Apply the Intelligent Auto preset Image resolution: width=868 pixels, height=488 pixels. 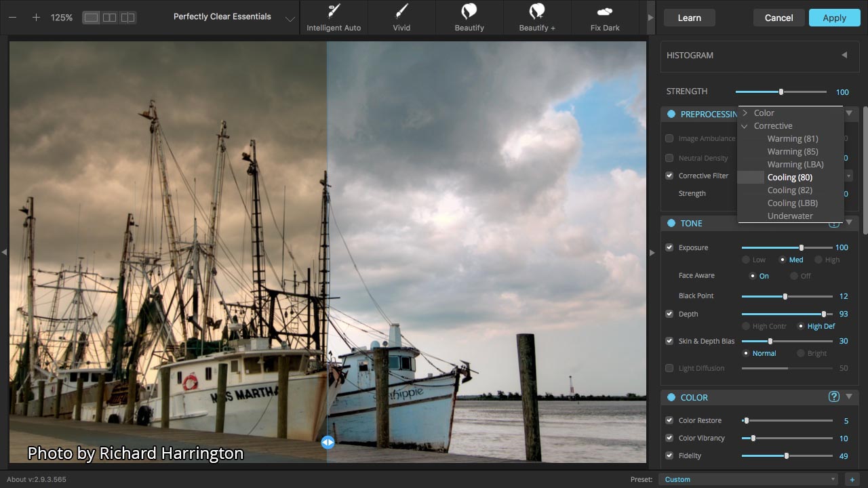[x=334, y=17]
